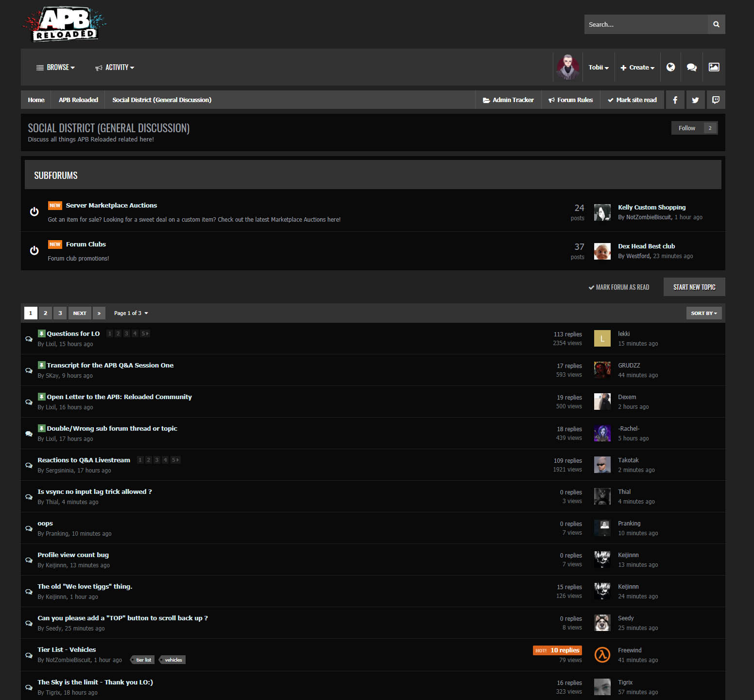Click the HOT 10 replies badge

coord(557,650)
